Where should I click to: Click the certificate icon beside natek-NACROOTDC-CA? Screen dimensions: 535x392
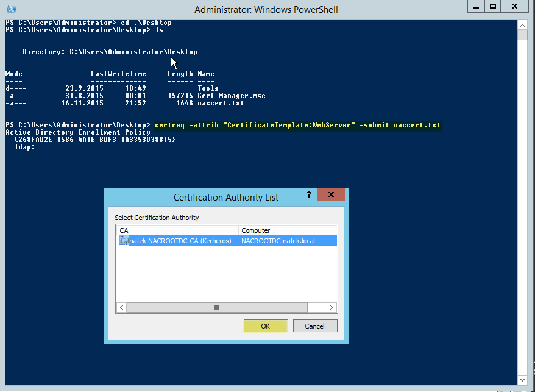pyautogui.click(x=124, y=240)
